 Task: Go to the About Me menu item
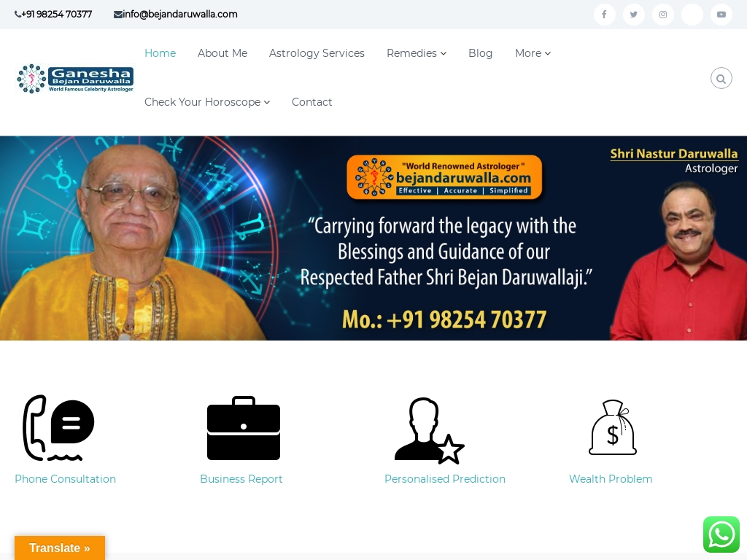(x=222, y=53)
